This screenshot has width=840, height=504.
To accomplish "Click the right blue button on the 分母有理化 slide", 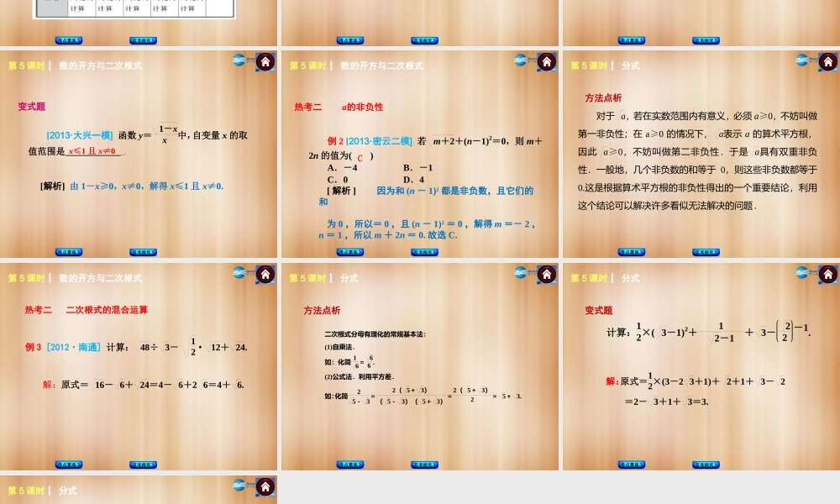I will (424, 465).
